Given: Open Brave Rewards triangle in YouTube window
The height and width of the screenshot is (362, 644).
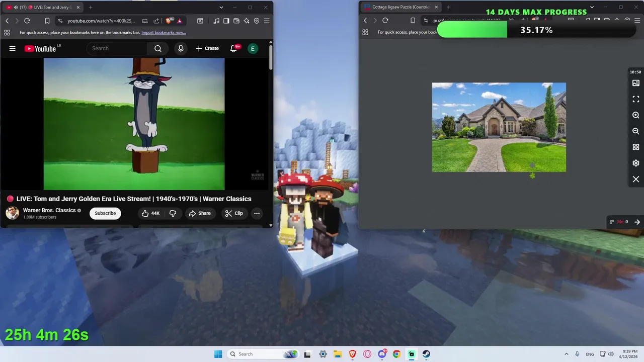Looking at the screenshot, I should 180,21.
